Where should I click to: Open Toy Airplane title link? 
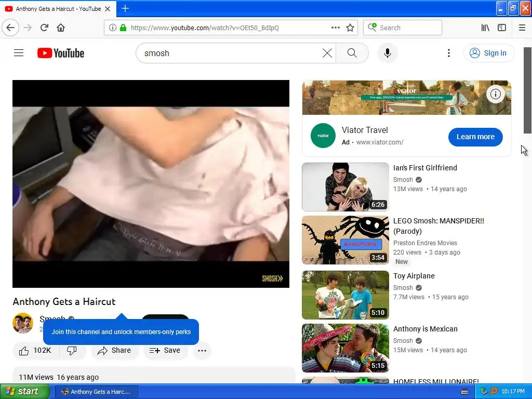tap(414, 276)
